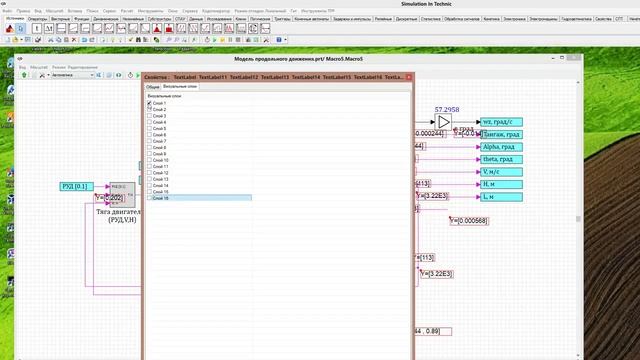Click the 'V, м/с' output block
This screenshot has height=360, width=640.
point(501,172)
